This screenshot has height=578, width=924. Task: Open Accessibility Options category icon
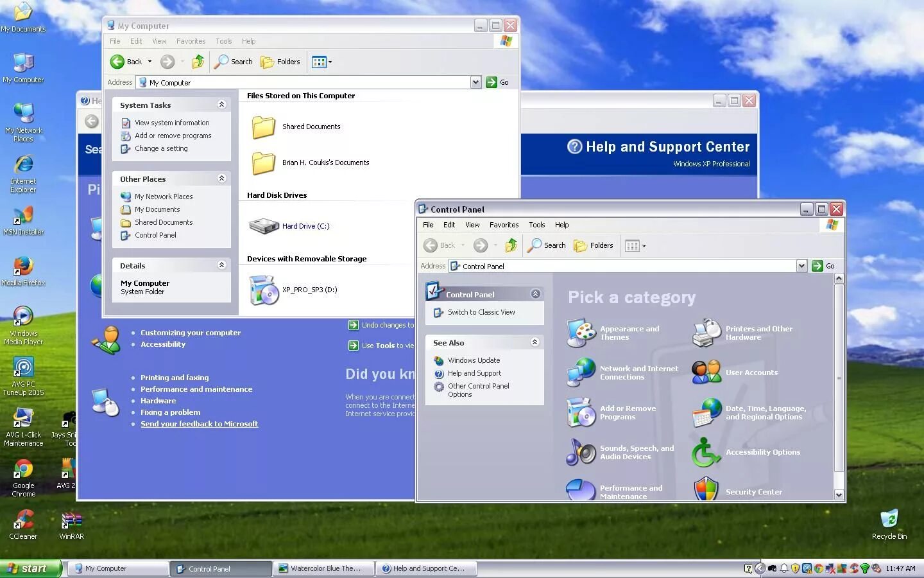[707, 452]
